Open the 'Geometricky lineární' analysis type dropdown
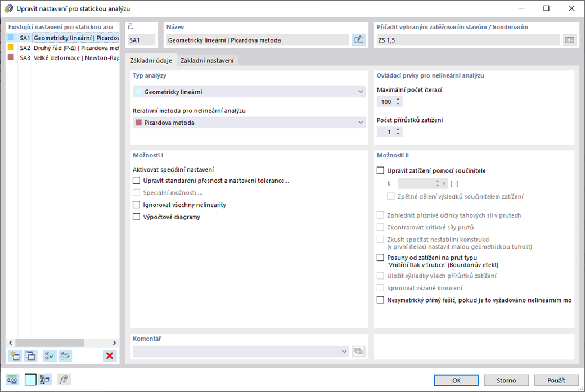The image size is (585, 392). tap(361, 92)
